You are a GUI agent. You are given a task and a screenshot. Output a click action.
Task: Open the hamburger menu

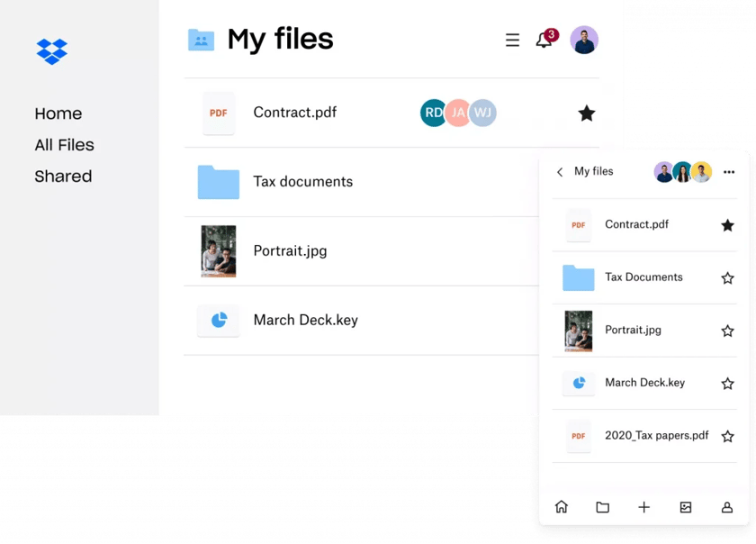[x=512, y=40]
